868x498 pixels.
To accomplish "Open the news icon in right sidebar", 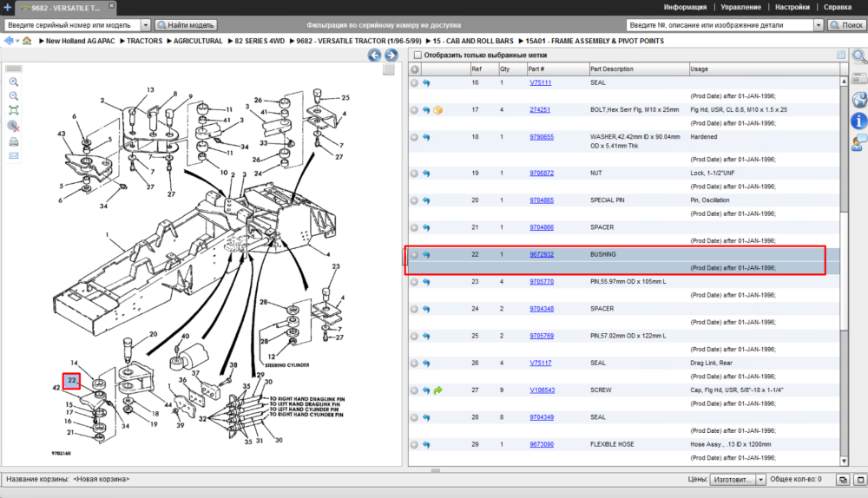I will (859, 78).
